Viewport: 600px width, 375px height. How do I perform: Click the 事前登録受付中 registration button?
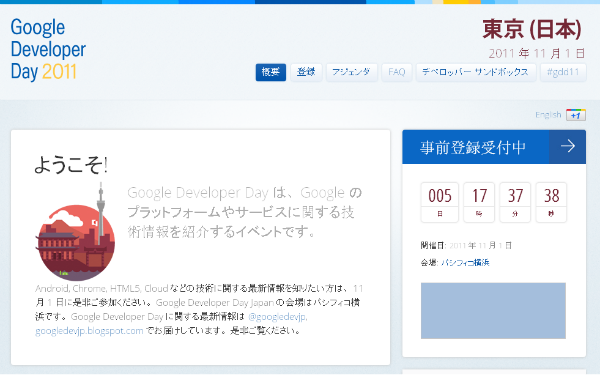494,147
